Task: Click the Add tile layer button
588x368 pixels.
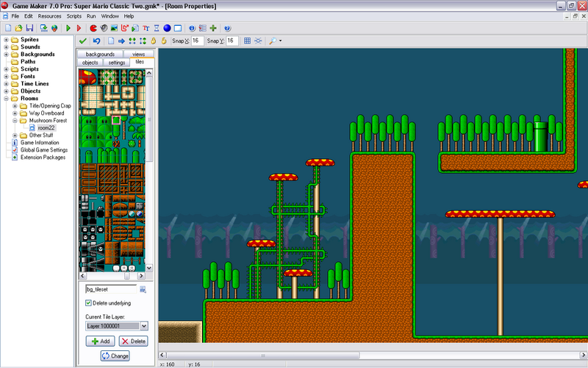Action: coord(99,341)
